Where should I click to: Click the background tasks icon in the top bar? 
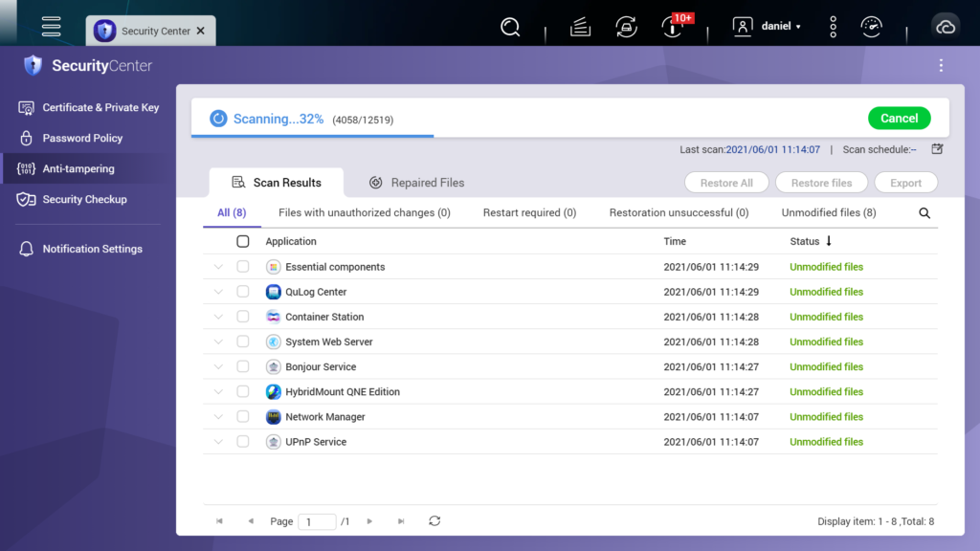point(582,26)
